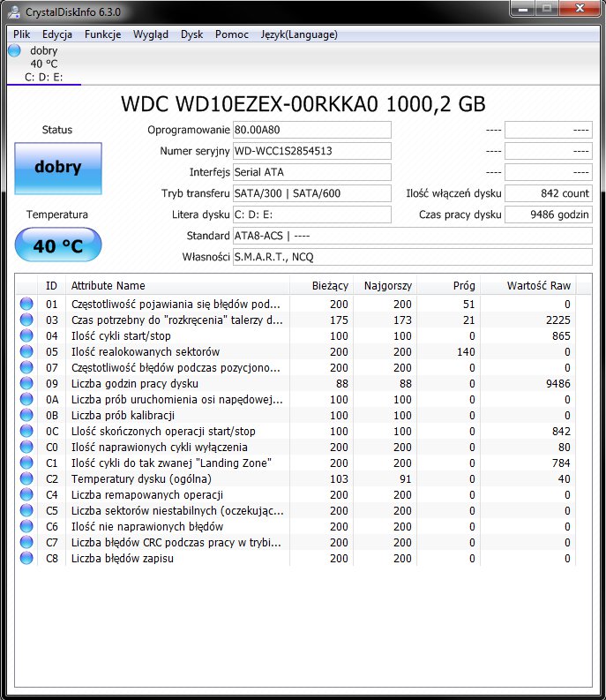Click the Standard field showing ATA8-ACS
Screen dimensions: 606x700
point(413,236)
